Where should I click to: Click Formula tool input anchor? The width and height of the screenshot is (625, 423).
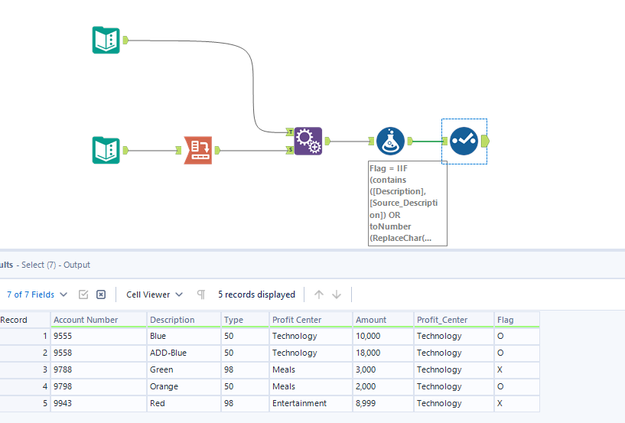(371, 141)
